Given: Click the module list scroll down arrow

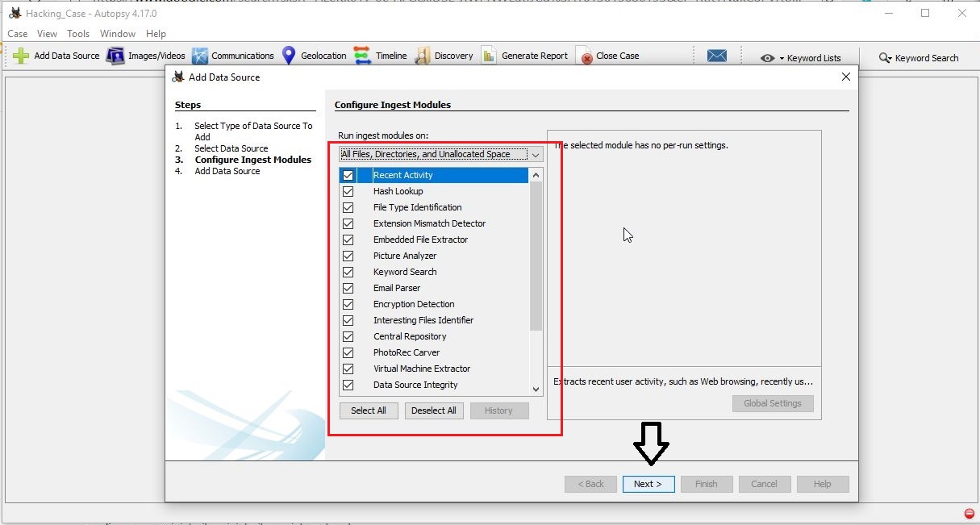Looking at the screenshot, I should (536, 389).
